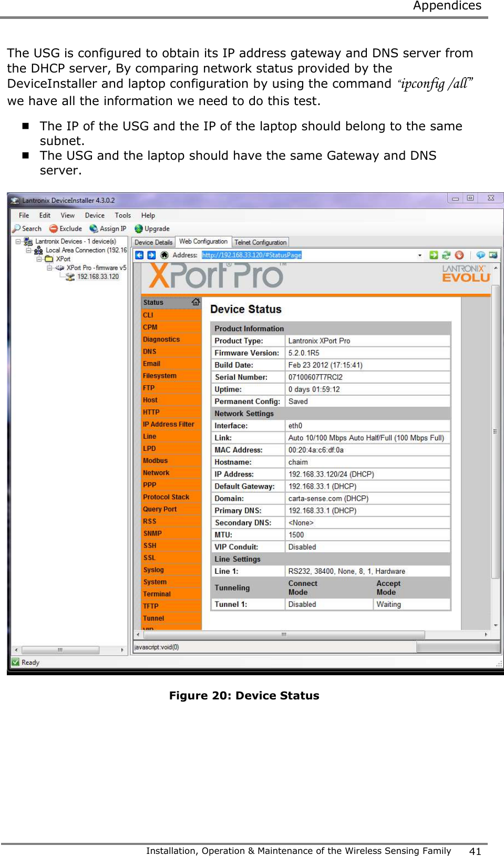Click the serial number value 07100607T7RCI2

[315, 377]
